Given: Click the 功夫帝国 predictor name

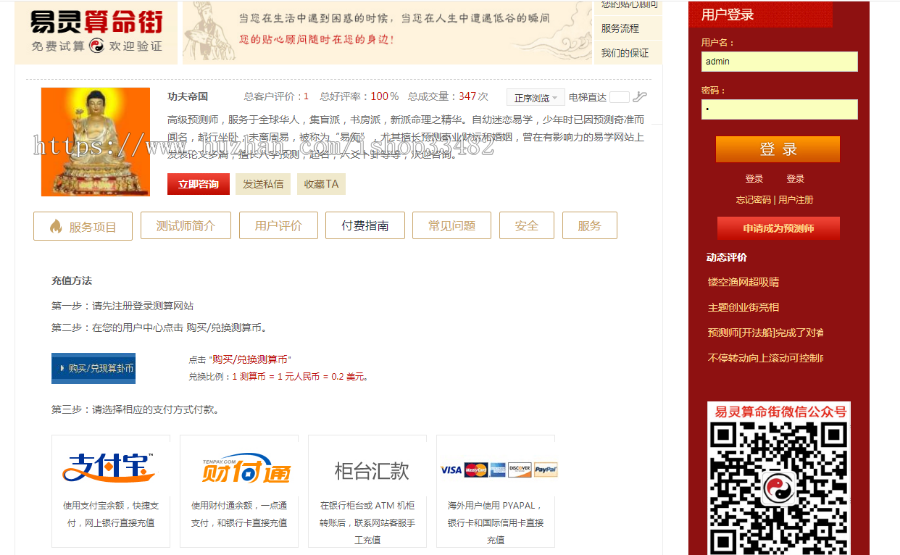Looking at the screenshot, I should 188,96.
